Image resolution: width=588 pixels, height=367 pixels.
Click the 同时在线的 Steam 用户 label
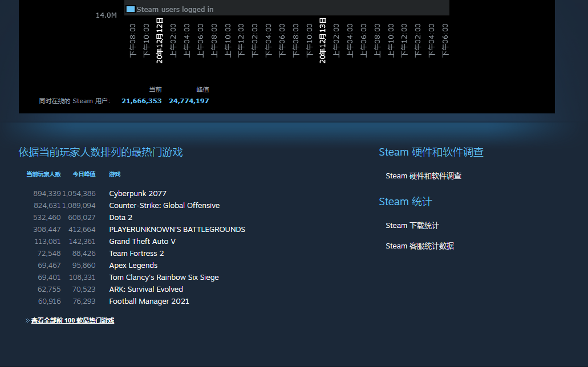75,101
